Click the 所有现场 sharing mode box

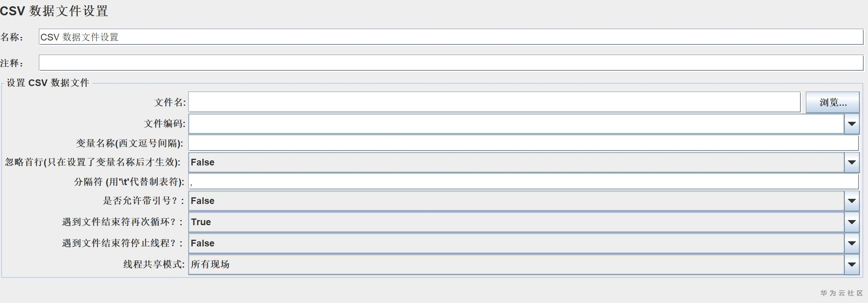[x=516, y=264]
